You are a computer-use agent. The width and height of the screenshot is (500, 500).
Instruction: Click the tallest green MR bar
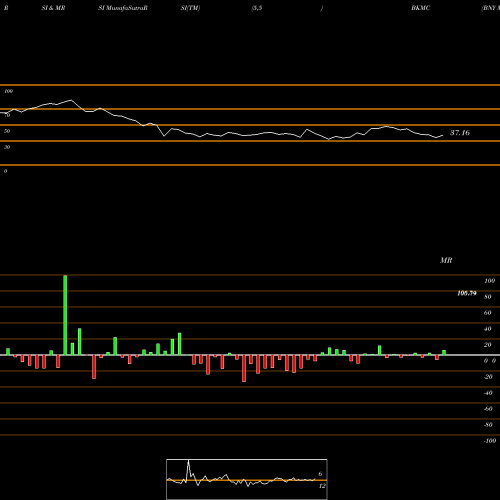coord(65,315)
